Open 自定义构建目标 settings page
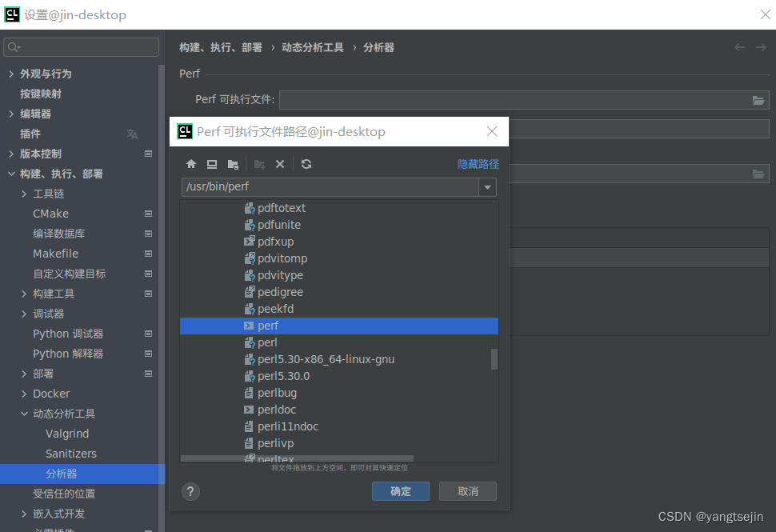Image resolution: width=776 pixels, height=532 pixels. (70, 274)
